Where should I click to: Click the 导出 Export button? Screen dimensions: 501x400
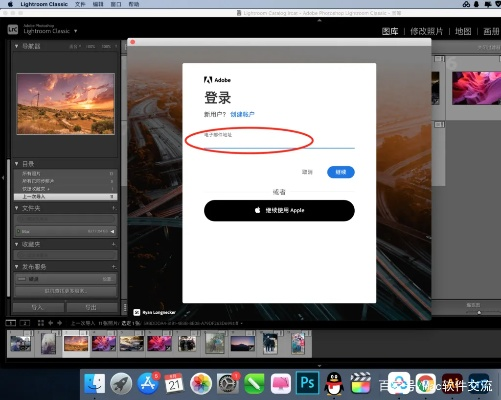(x=92, y=307)
